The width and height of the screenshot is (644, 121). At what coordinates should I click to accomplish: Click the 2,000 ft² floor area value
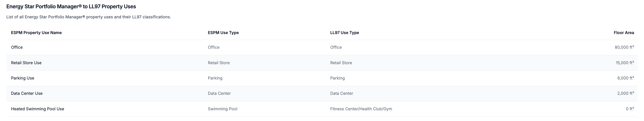tap(625, 93)
